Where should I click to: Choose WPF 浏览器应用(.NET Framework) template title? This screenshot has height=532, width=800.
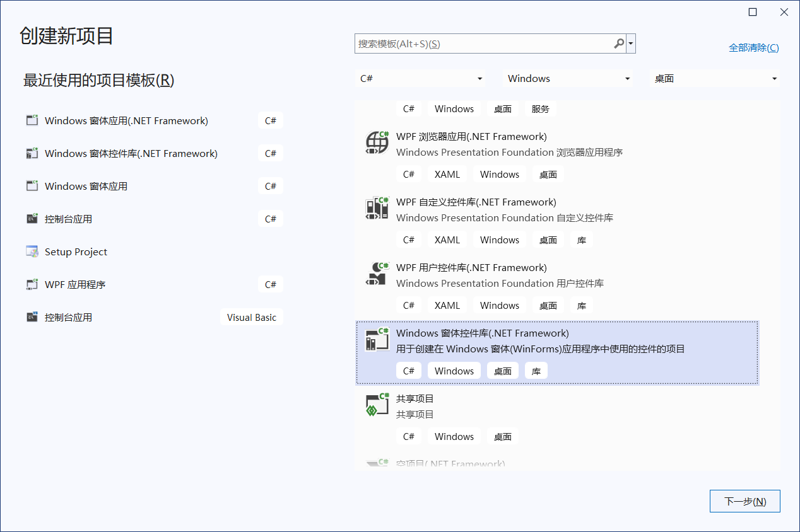pos(471,137)
